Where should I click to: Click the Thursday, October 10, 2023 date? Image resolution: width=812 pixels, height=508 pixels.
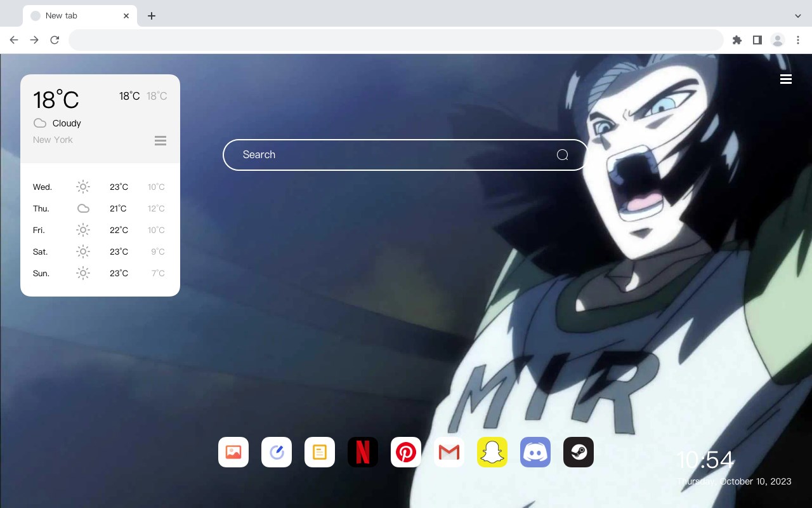(x=734, y=481)
